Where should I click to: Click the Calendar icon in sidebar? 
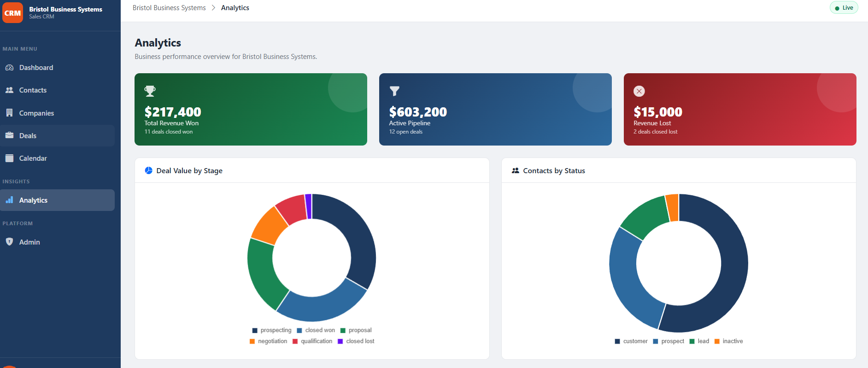coord(9,158)
